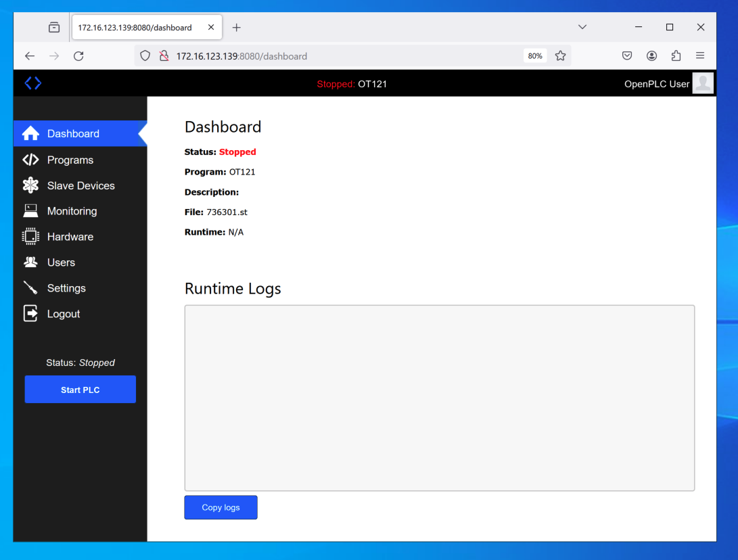
Task: Open the Monitoring menu item
Action: [x=80, y=211]
